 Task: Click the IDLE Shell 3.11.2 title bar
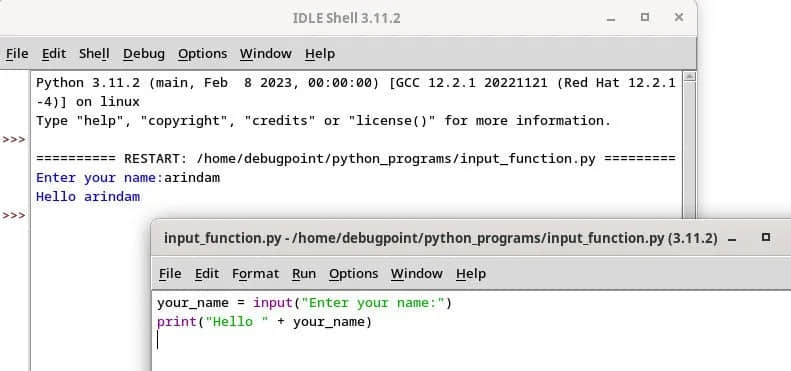point(347,18)
